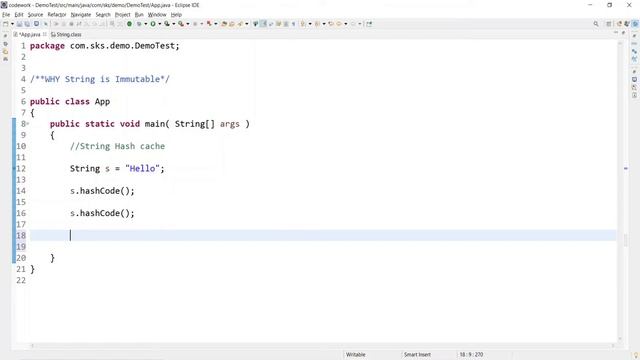Image resolution: width=640 pixels, height=360 pixels.
Task: Click the toolbar Search flashlight icon
Action: coord(240,24)
